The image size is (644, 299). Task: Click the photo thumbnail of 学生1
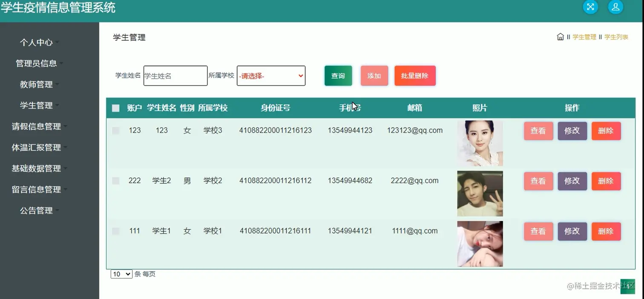(480, 243)
